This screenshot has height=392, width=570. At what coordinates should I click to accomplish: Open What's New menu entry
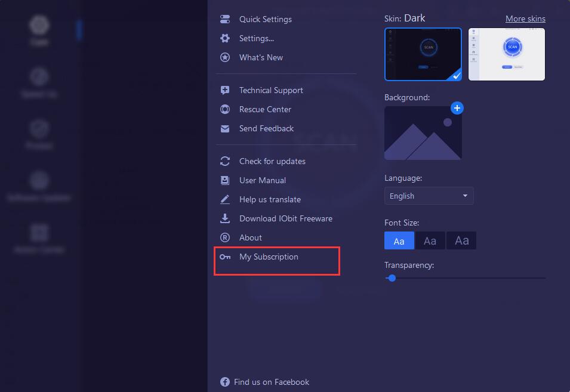pos(261,57)
